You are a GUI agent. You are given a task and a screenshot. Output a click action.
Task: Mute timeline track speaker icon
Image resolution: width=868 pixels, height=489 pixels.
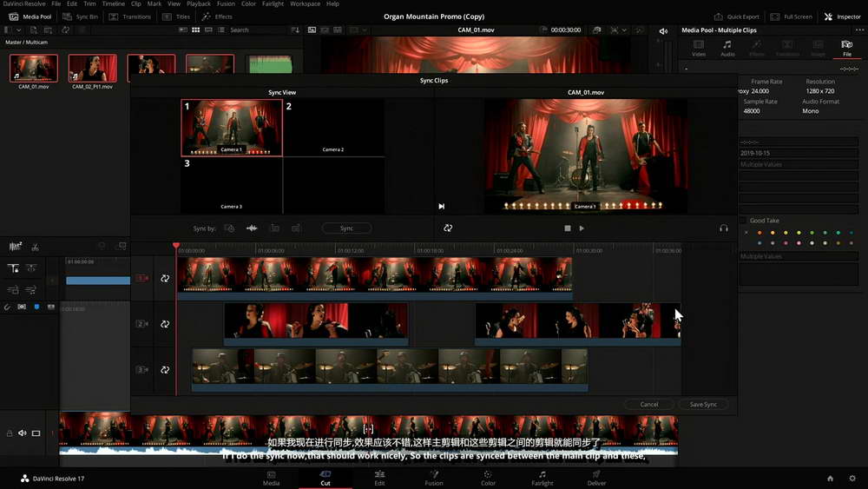(23, 433)
